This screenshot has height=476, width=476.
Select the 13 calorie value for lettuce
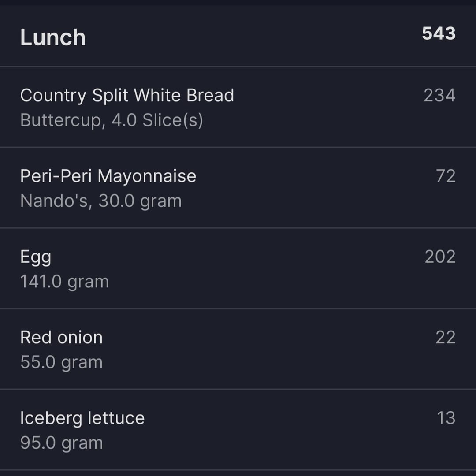pyautogui.click(x=446, y=418)
